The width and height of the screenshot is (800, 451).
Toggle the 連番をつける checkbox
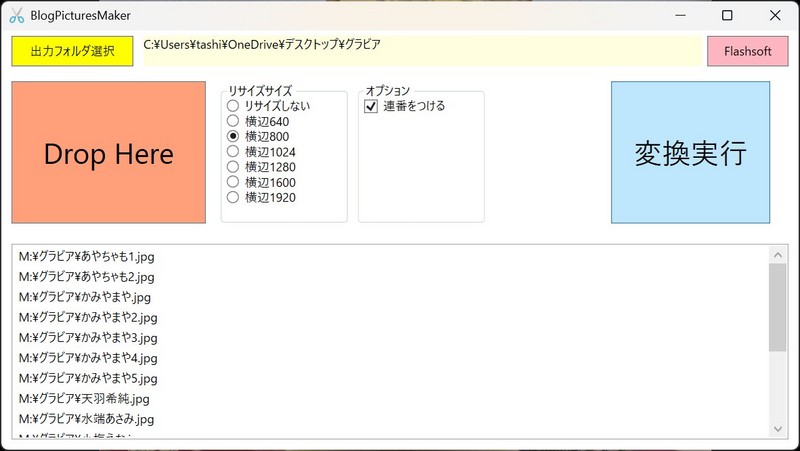tap(371, 106)
